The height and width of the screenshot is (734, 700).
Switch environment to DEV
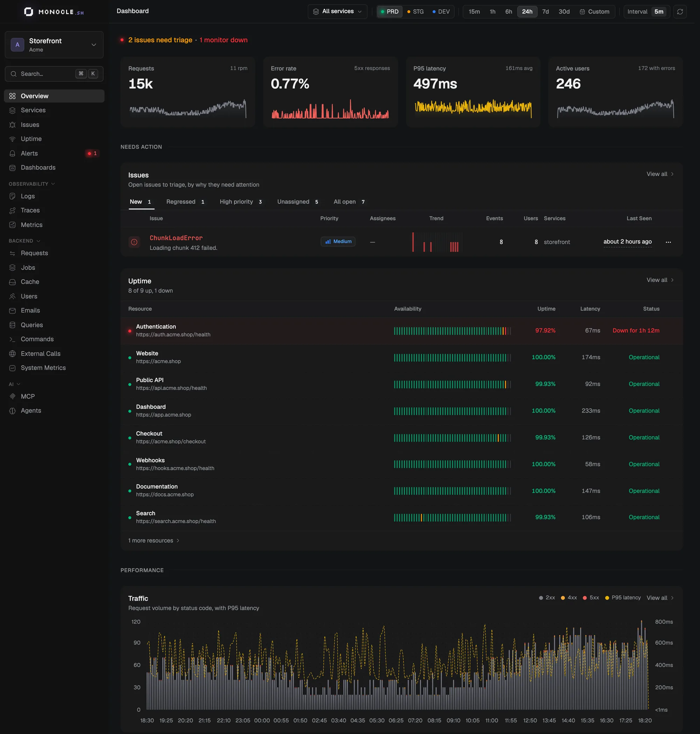[441, 12]
